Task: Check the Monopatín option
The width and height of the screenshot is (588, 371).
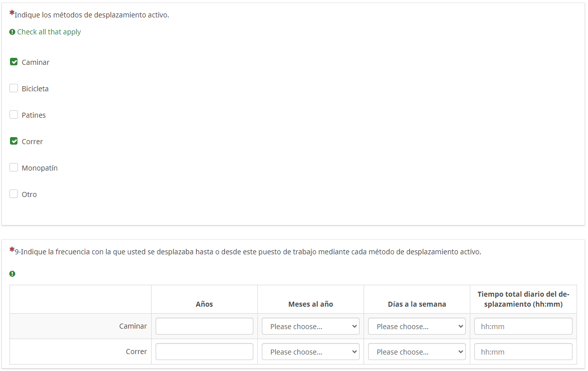Action: (14, 168)
